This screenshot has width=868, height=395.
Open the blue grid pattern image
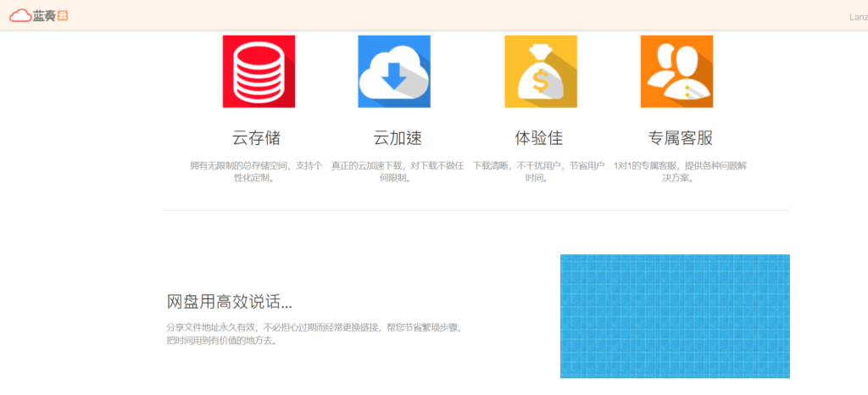pyautogui.click(x=675, y=316)
